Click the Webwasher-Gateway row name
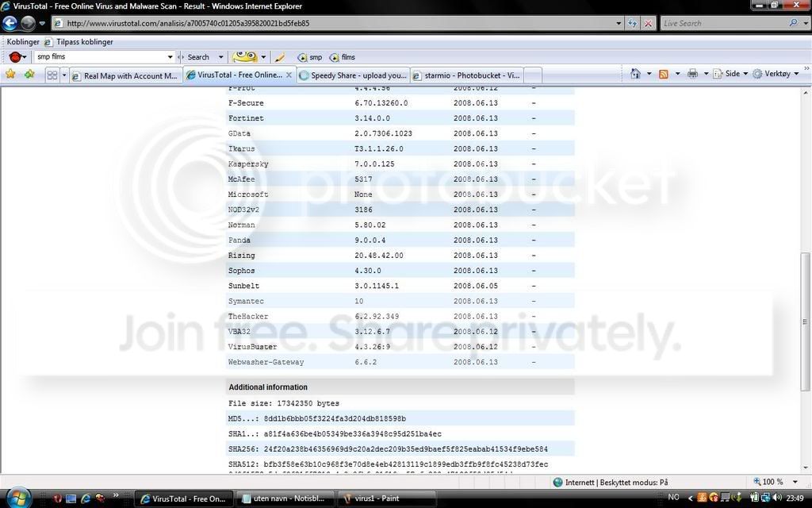812x508 pixels. coord(266,362)
